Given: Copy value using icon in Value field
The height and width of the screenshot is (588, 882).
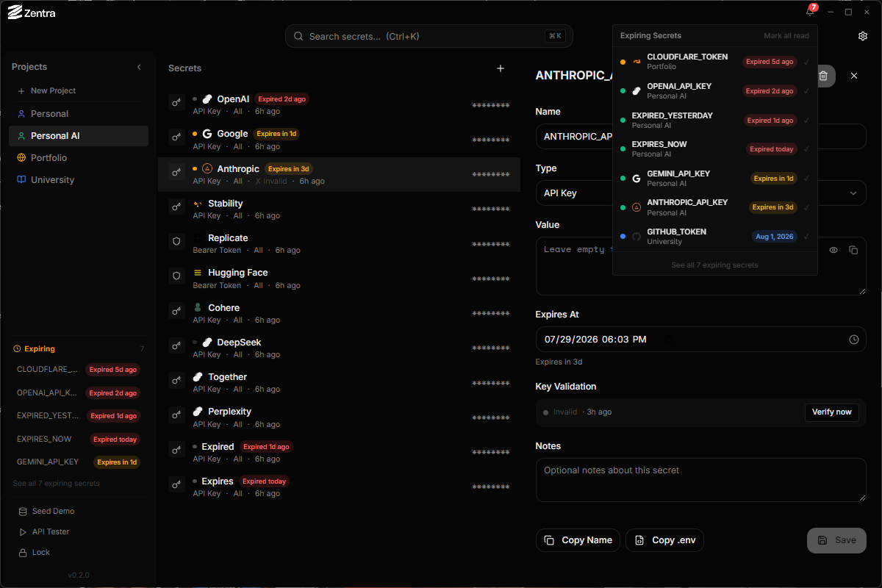Looking at the screenshot, I should coord(853,250).
